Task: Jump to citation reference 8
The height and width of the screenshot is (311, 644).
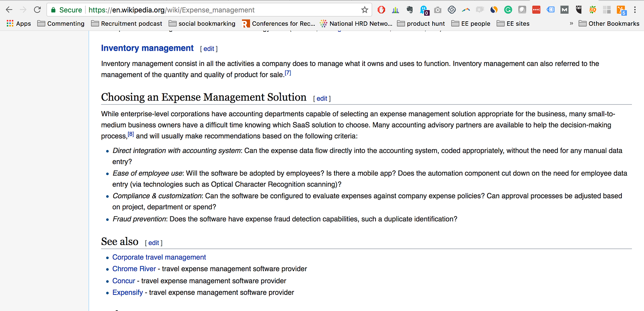Action: click(x=131, y=134)
